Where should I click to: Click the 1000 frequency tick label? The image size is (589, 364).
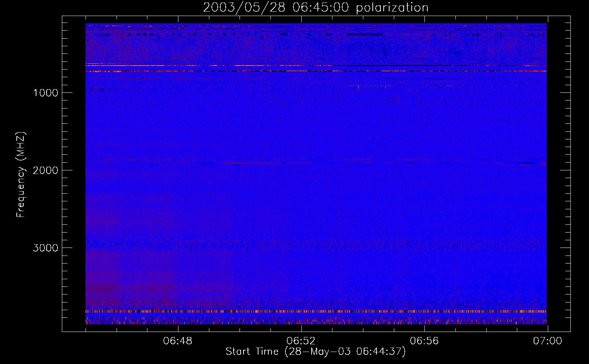[46, 93]
